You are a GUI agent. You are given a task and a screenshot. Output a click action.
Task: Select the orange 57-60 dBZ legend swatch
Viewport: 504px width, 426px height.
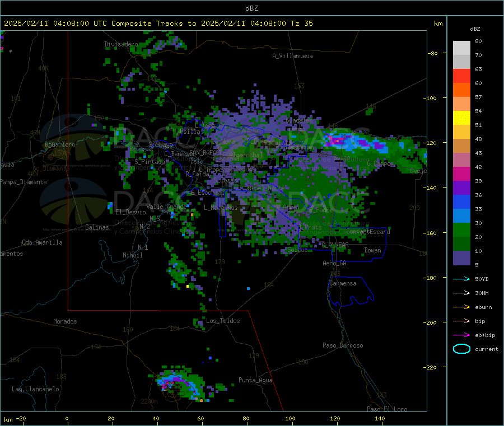pyautogui.click(x=461, y=90)
